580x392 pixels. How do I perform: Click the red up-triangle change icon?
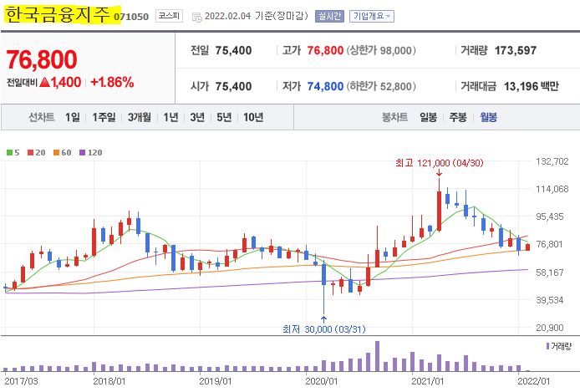tap(45, 82)
